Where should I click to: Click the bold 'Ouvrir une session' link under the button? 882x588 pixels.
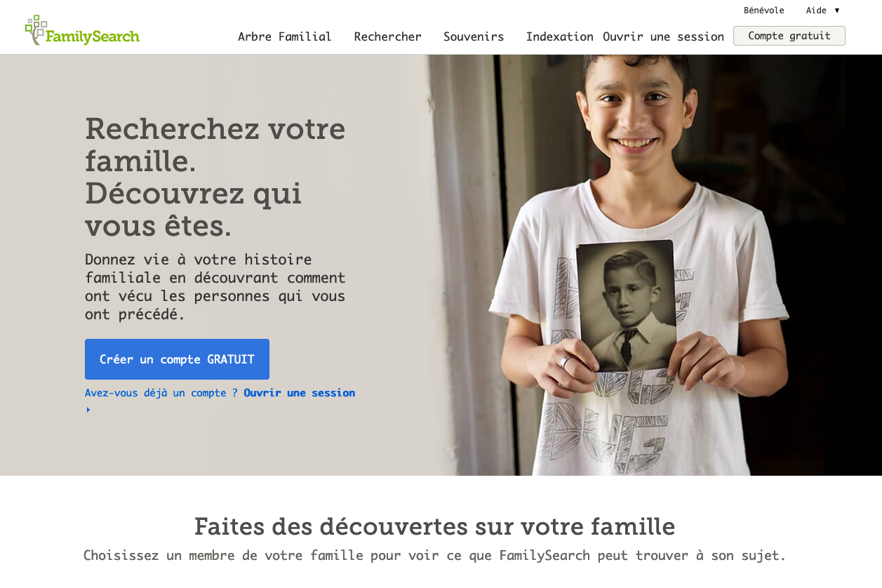click(300, 393)
